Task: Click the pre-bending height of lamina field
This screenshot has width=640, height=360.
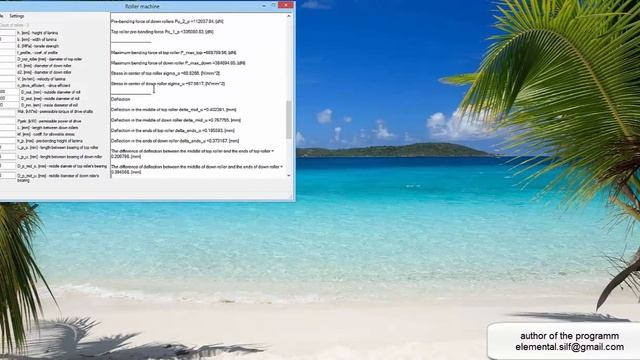Action: (8, 140)
